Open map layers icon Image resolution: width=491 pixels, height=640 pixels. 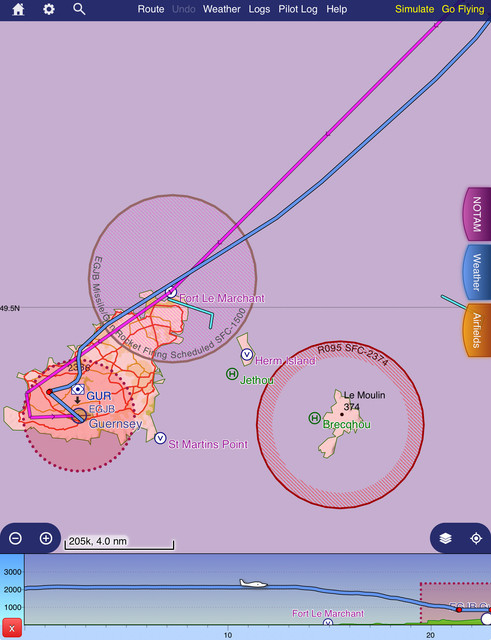pyautogui.click(x=445, y=538)
